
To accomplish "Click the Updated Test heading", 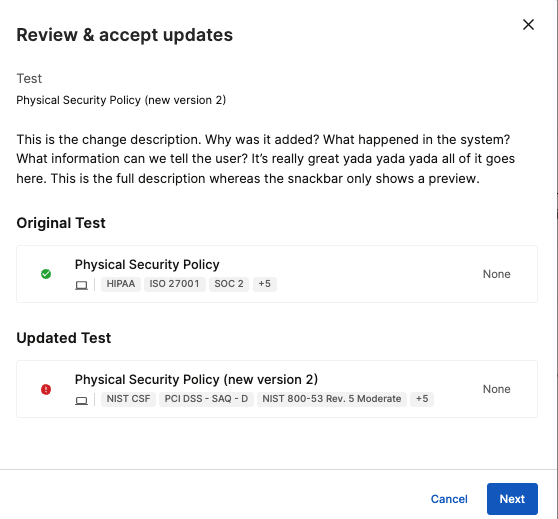I will coord(64,338).
